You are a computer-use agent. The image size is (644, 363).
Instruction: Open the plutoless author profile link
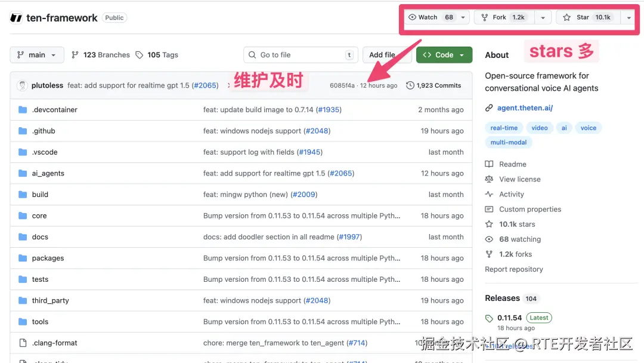[47, 85]
